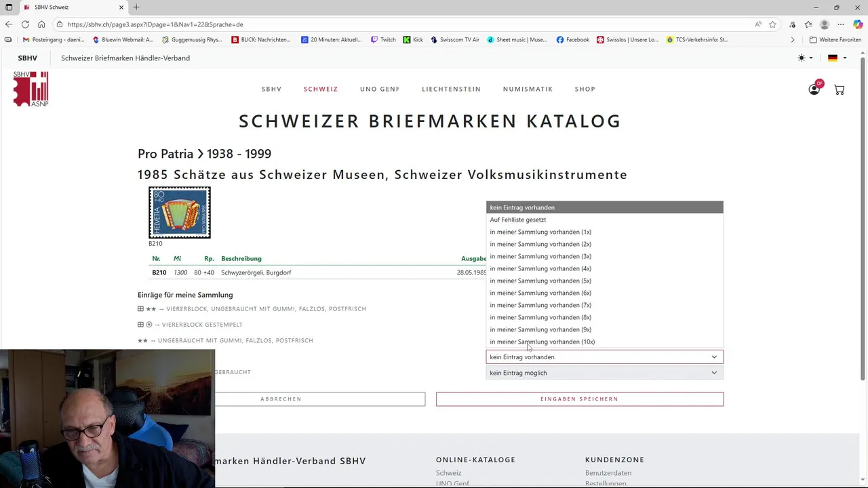Screen dimensions: 868x488
Task: Choose 'in meiner Sammlung vorhanden (8x)'
Action: coord(605,317)
